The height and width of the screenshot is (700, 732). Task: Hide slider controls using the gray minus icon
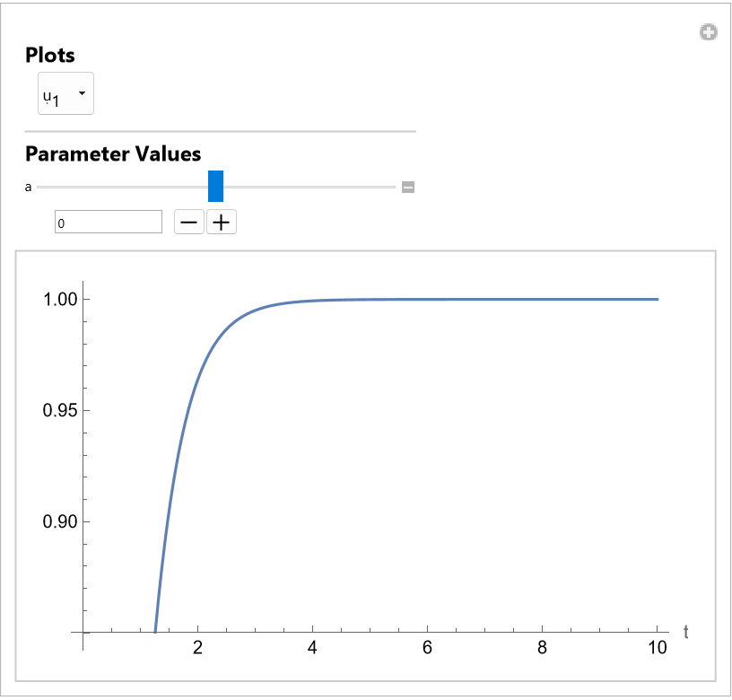408,187
